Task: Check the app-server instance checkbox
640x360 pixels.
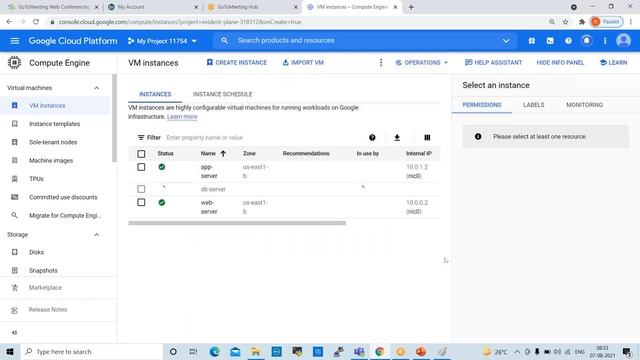Action: tap(141, 167)
